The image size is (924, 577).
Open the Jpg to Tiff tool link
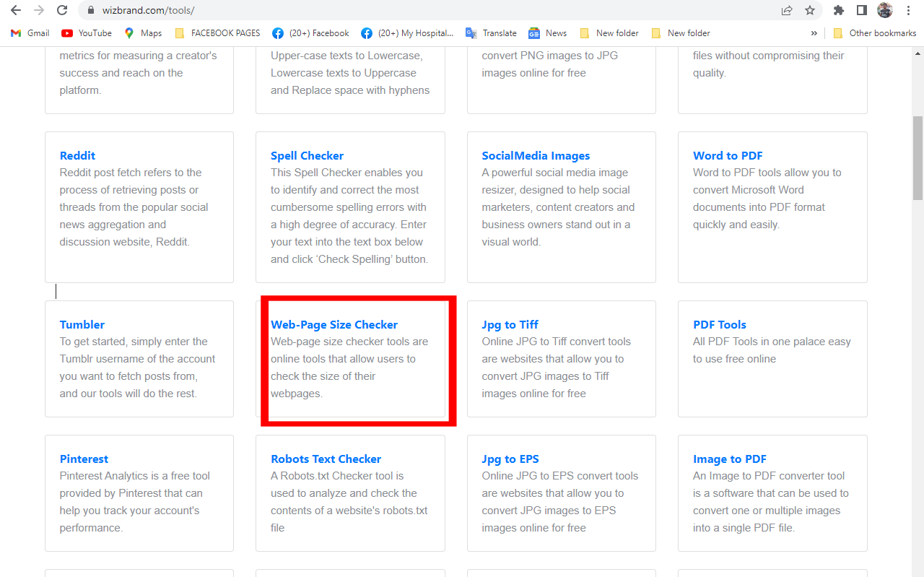tap(510, 324)
